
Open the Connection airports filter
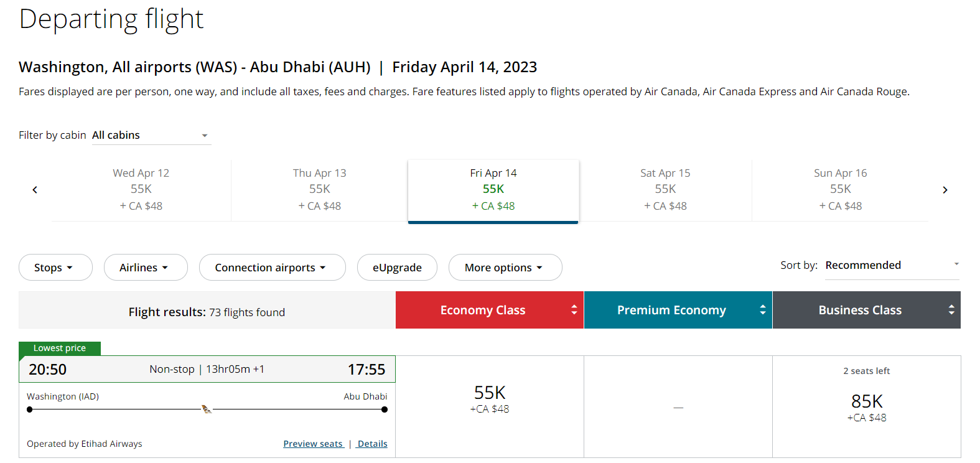tap(272, 267)
